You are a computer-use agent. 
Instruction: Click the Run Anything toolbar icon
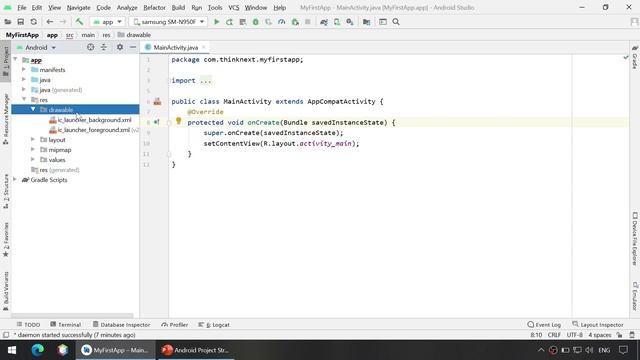tap(382, 22)
